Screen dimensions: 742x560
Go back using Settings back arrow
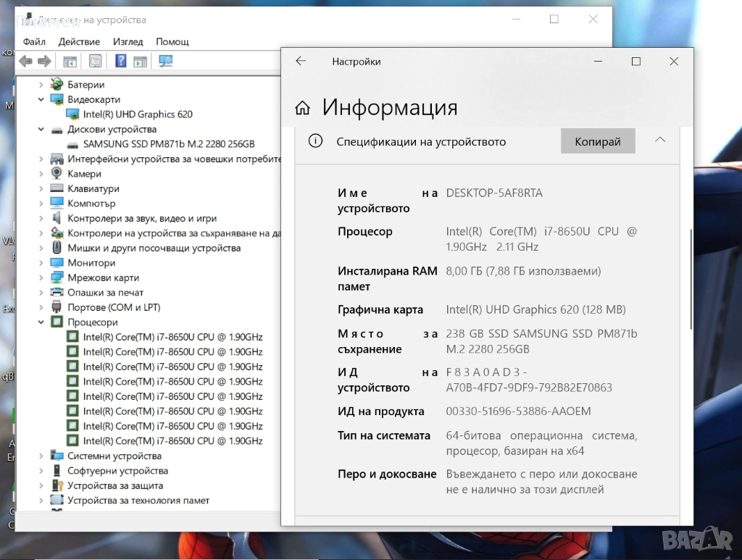pos(301,62)
